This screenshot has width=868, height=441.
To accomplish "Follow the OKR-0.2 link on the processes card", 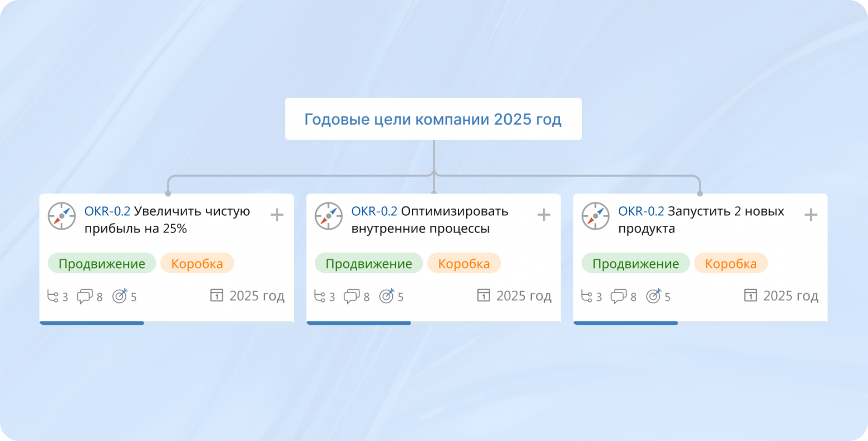I will pyautogui.click(x=373, y=211).
